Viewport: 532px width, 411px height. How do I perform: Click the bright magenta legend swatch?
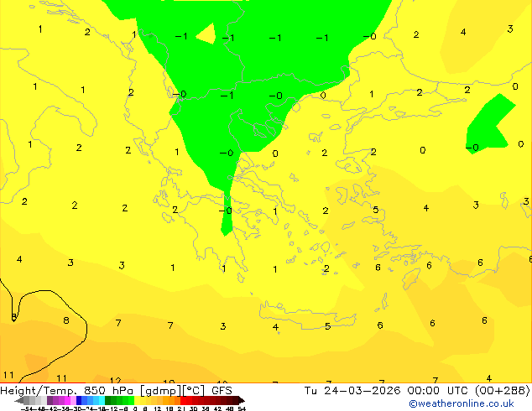click(67, 400)
